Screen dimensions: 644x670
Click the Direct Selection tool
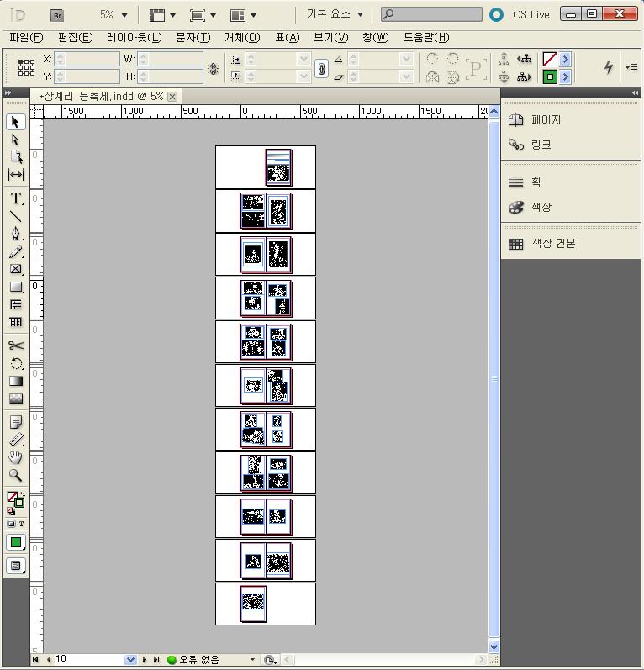[x=15, y=140]
